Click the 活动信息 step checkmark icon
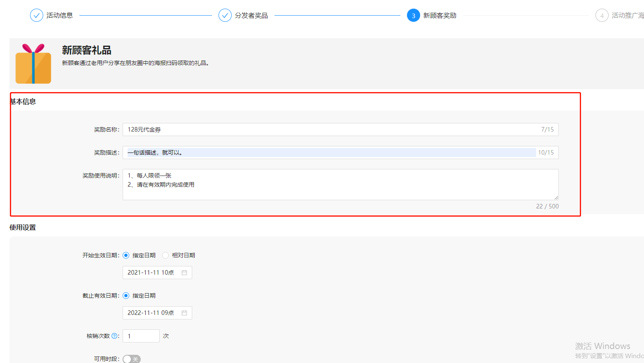Viewport: 644px width, 363px height. (37, 16)
